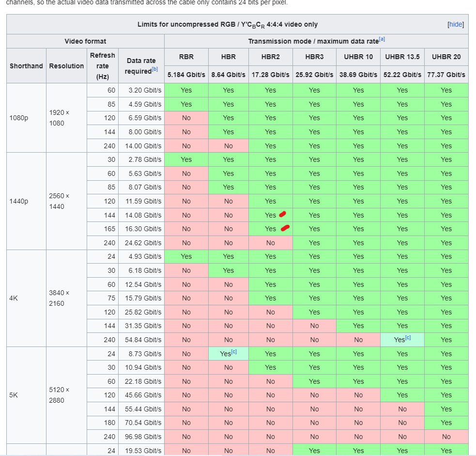Click the 19.53 Gbit/s data rate cell
The image size is (476, 456).
[x=141, y=451]
